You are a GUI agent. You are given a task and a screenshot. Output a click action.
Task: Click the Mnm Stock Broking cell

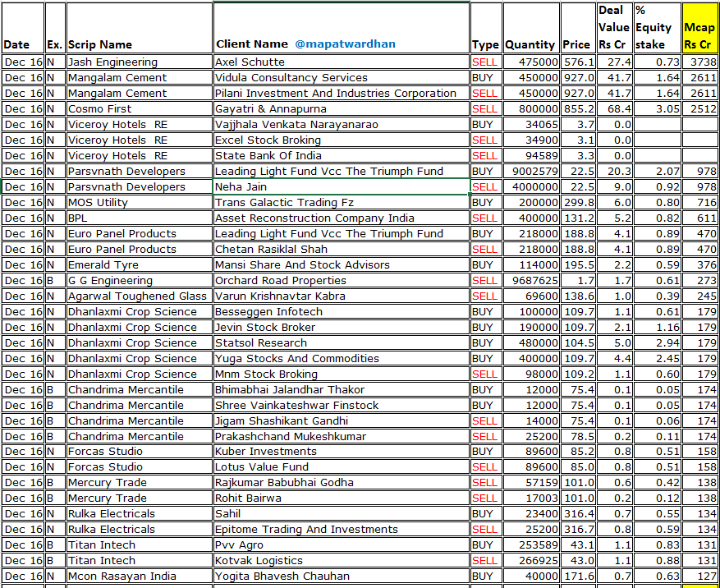point(342,374)
